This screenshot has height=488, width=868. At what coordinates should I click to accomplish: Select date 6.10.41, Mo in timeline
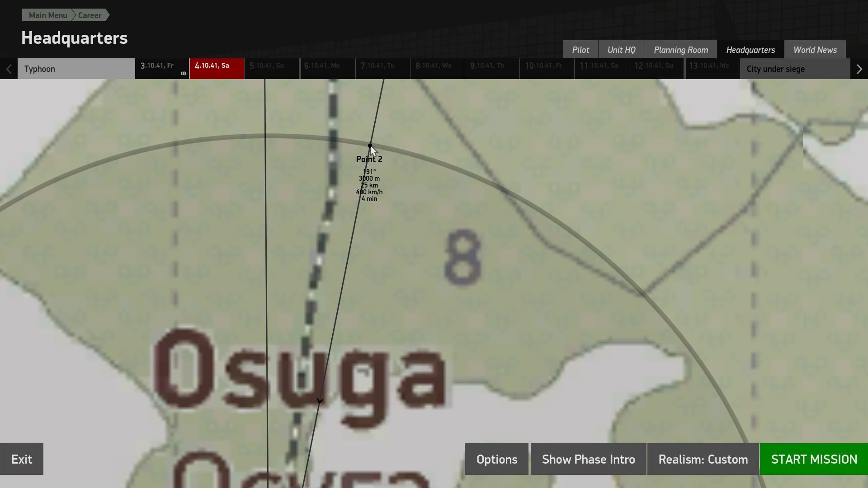pos(328,69)
